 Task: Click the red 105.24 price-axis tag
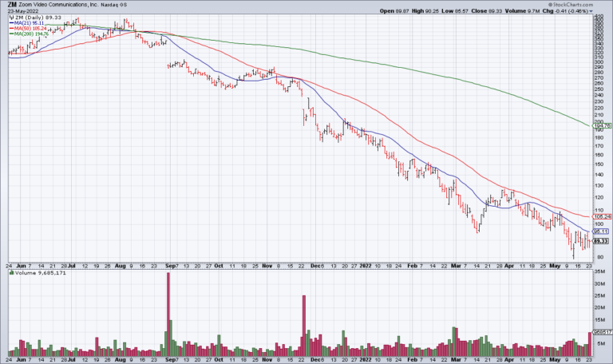point(602,216)
